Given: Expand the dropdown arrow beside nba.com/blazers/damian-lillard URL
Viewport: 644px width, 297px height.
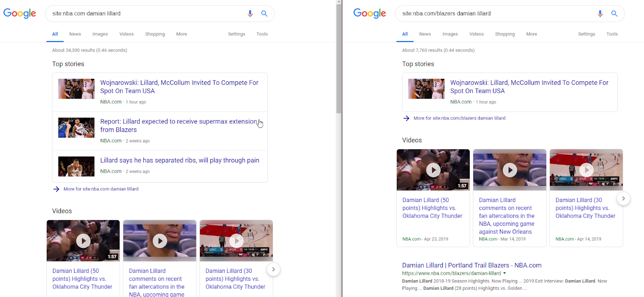Looking at the screenshot, I should [x=505, y=273].
